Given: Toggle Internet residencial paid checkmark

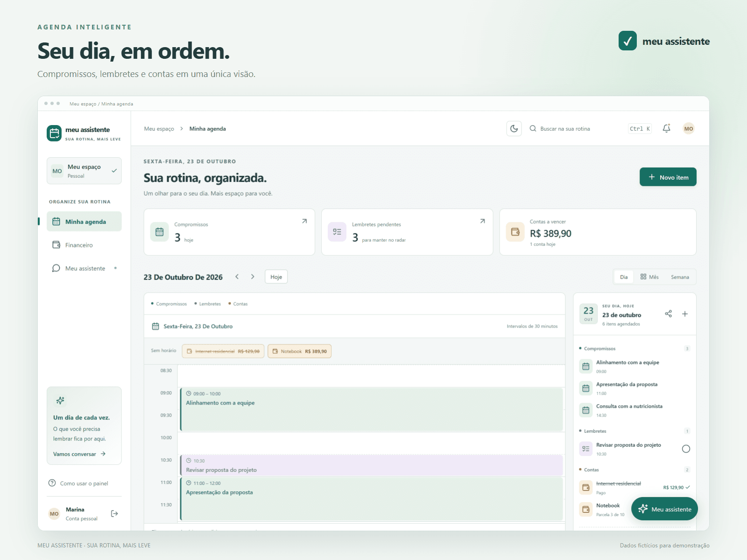Looking at the screenshot, I should pos(688,487).
